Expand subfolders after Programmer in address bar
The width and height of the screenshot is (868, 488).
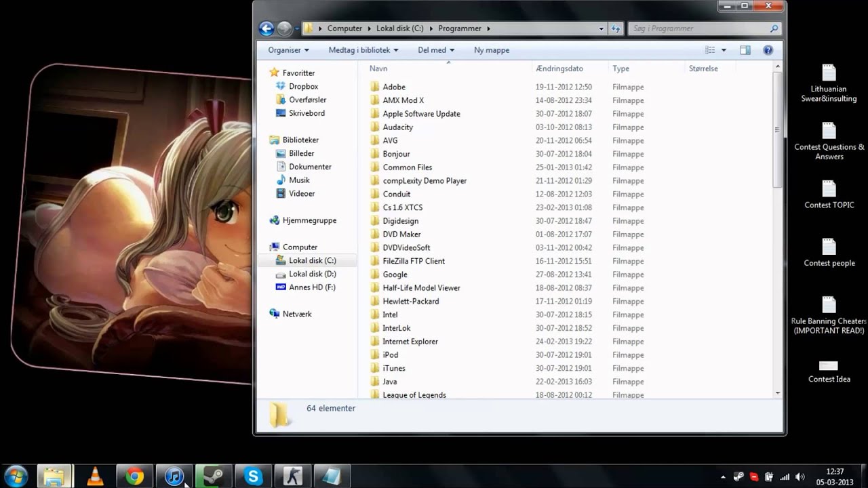point(488,28)
